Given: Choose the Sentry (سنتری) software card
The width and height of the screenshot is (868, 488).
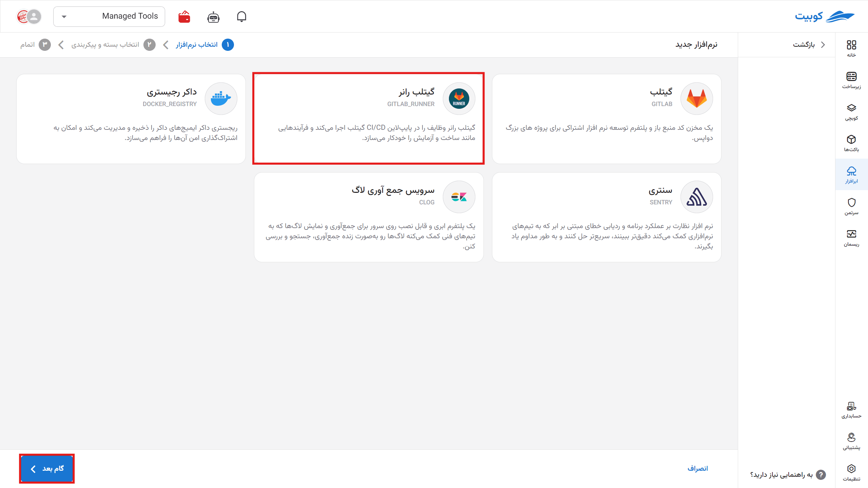Looking at the screenshot, I should [607, 217].
